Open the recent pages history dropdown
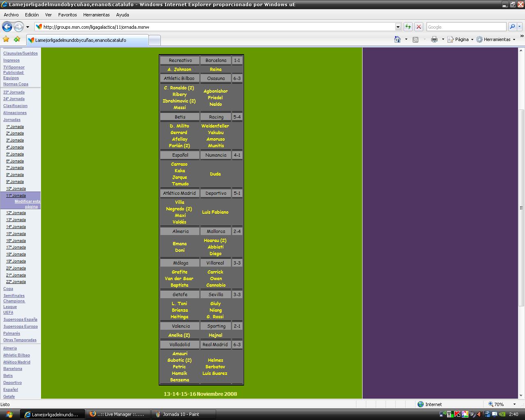Image resolution: width=525 pixels, height=420 pixels. [x=27, y=27]
